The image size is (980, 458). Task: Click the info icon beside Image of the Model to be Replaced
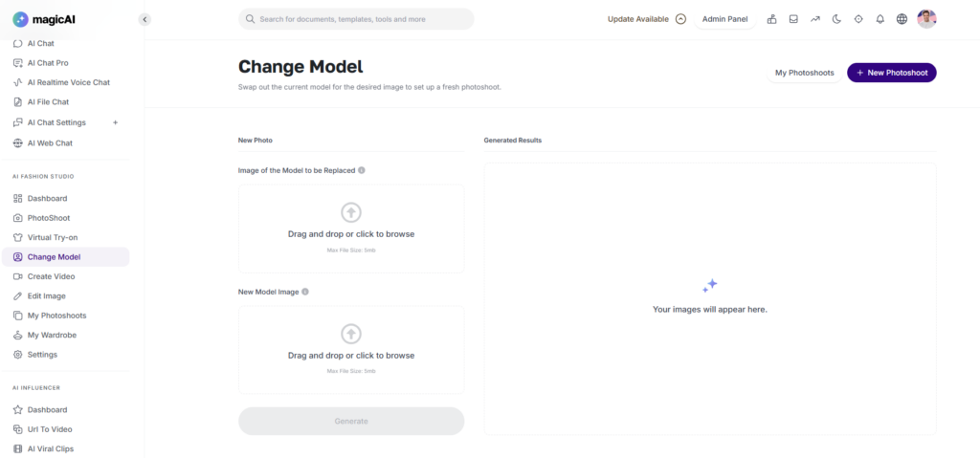362,170
